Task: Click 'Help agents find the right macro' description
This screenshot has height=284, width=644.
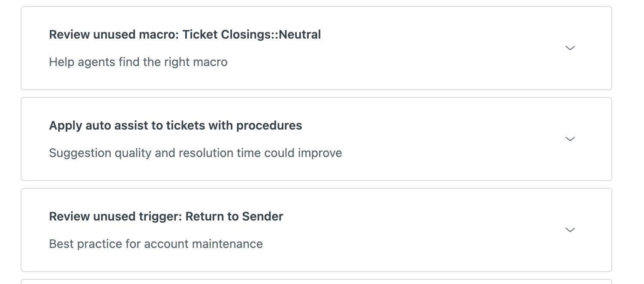Action: 138,62
